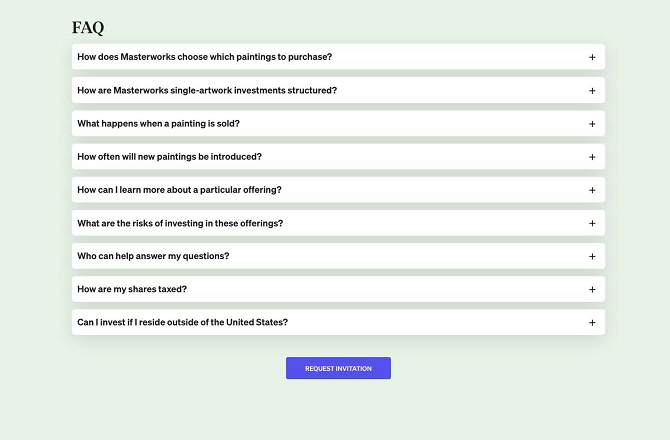Expand "What are the risks of investing" text
The height and width of the screenshot is (440, 670).
[180, 223]
